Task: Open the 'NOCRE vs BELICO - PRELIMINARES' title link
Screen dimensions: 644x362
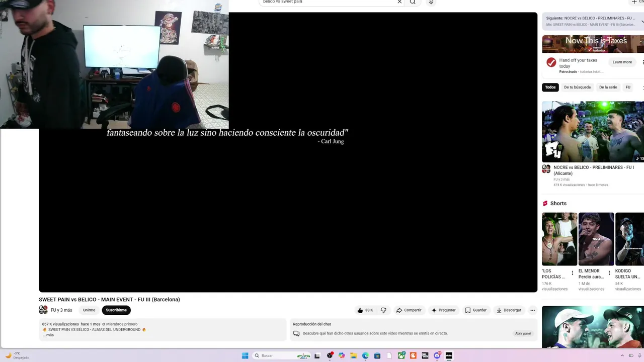Action: click(x=594, y=170)
